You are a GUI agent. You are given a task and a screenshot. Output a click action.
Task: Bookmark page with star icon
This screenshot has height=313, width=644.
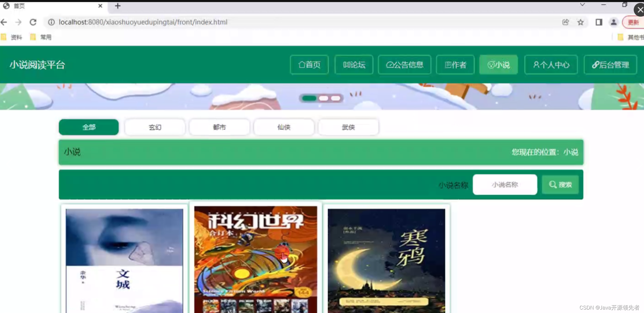(x=580, y=22)
